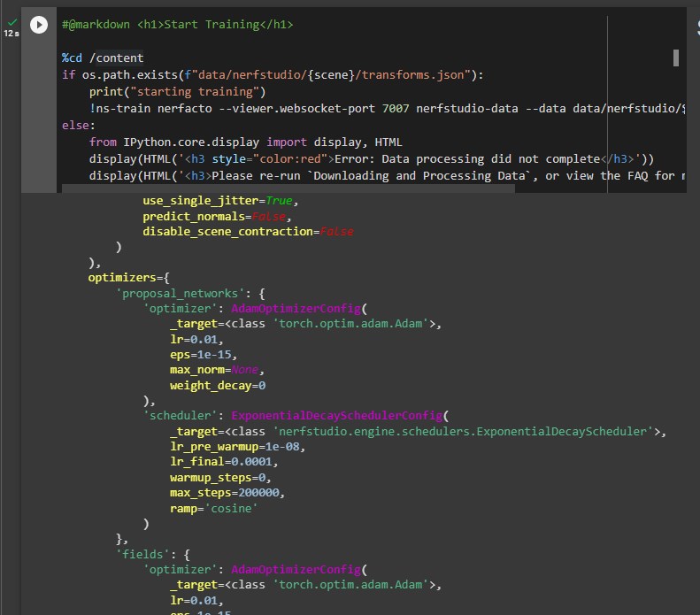Click the 'from IPython.core.display import' line
This screenshot has width=700, height=615.
point(245,142)
